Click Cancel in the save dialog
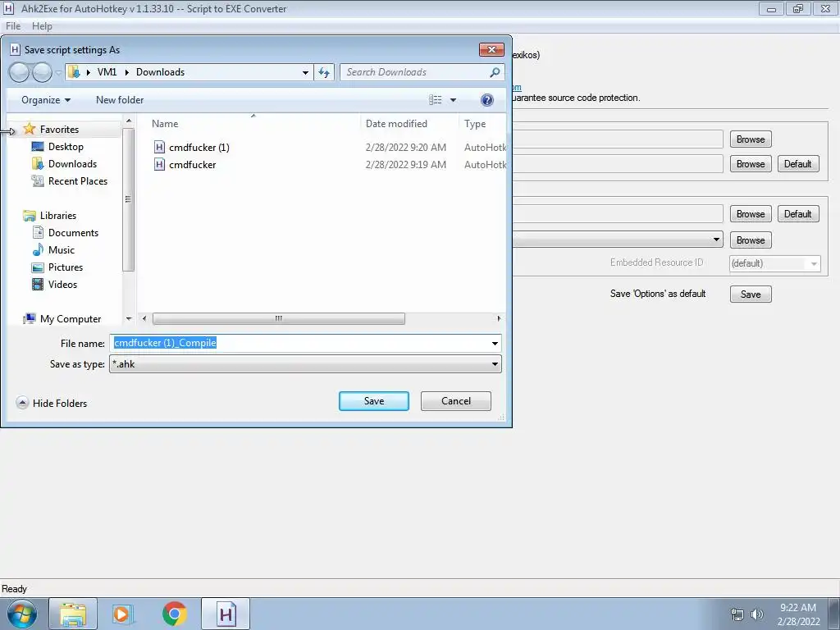Viewport: 840px width, 630px height. pyautogui.click(x=456, y=401)
